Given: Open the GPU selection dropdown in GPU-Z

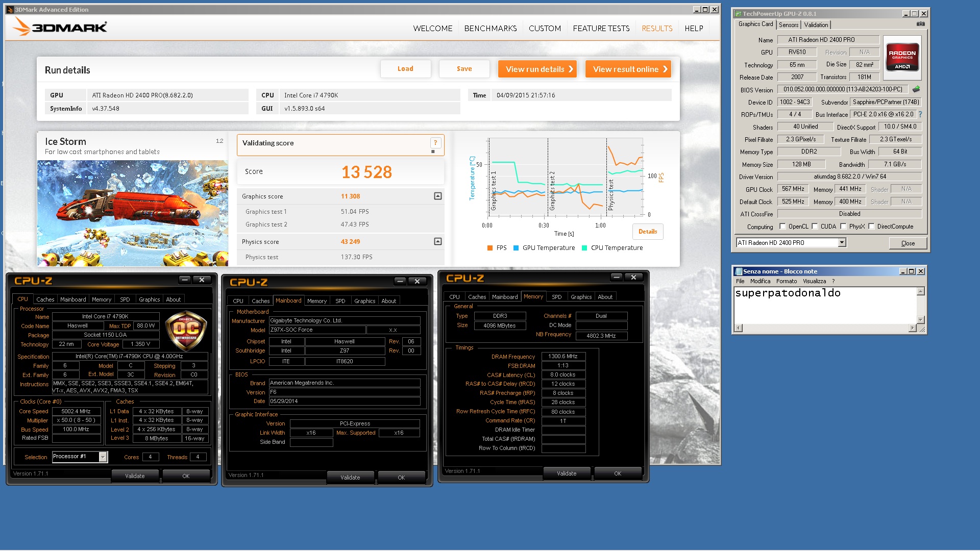Looking at the screenshot, I should (842, 243).
